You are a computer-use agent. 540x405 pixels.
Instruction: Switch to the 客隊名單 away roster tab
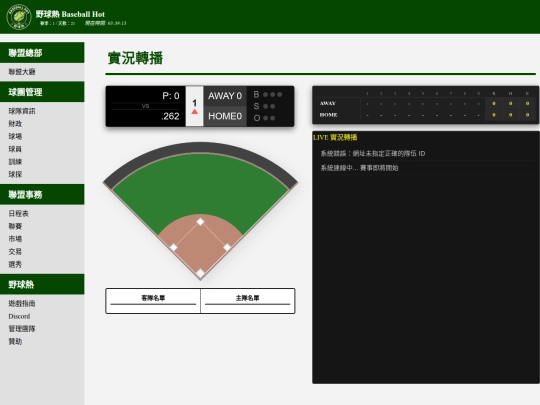[153, 298]
